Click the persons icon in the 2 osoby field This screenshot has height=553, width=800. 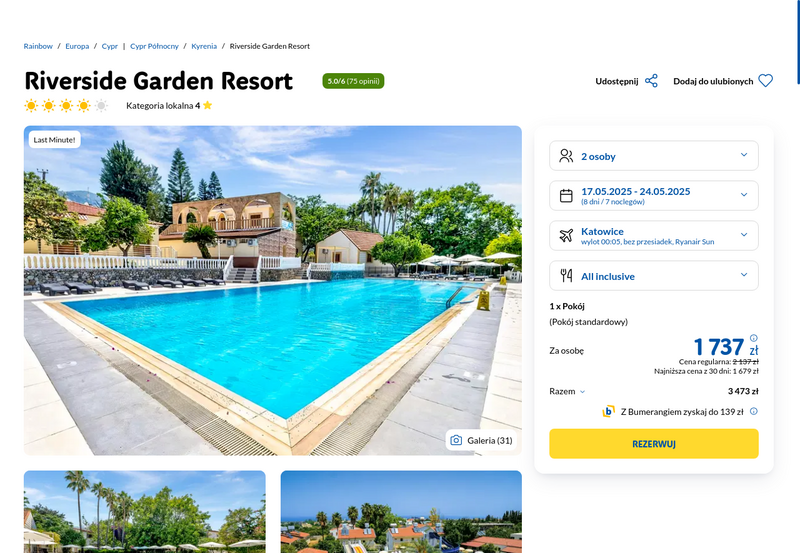566,156
